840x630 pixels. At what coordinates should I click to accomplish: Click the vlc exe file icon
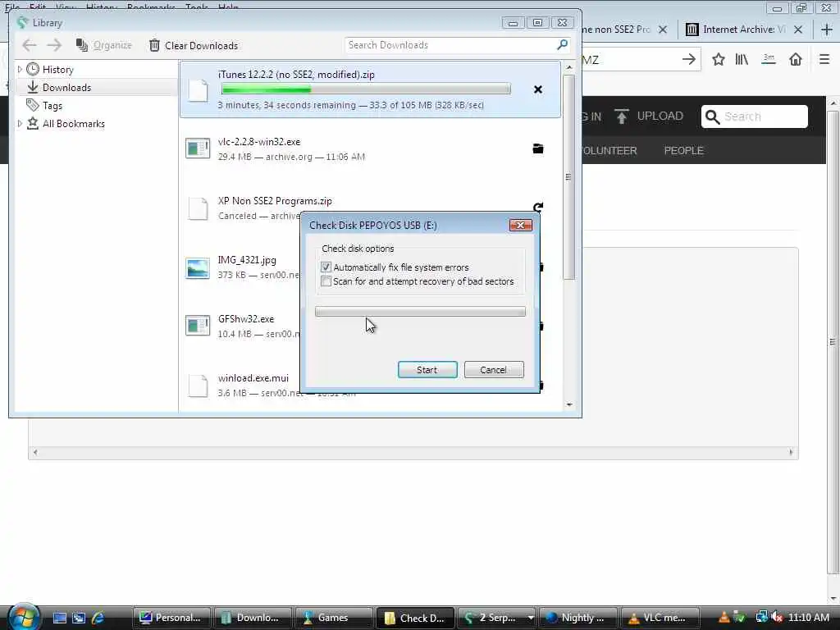(198, 148)
